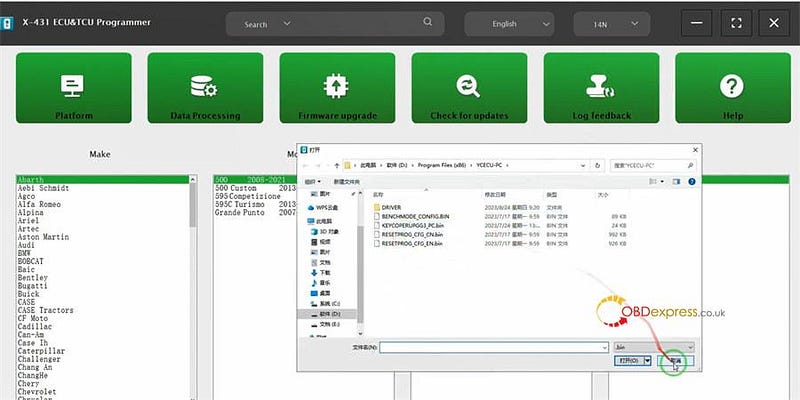800x400 pixels.
Task: Open the .bin file type filter dropdown
Action: pyautogui.click(x=654, y=347)
